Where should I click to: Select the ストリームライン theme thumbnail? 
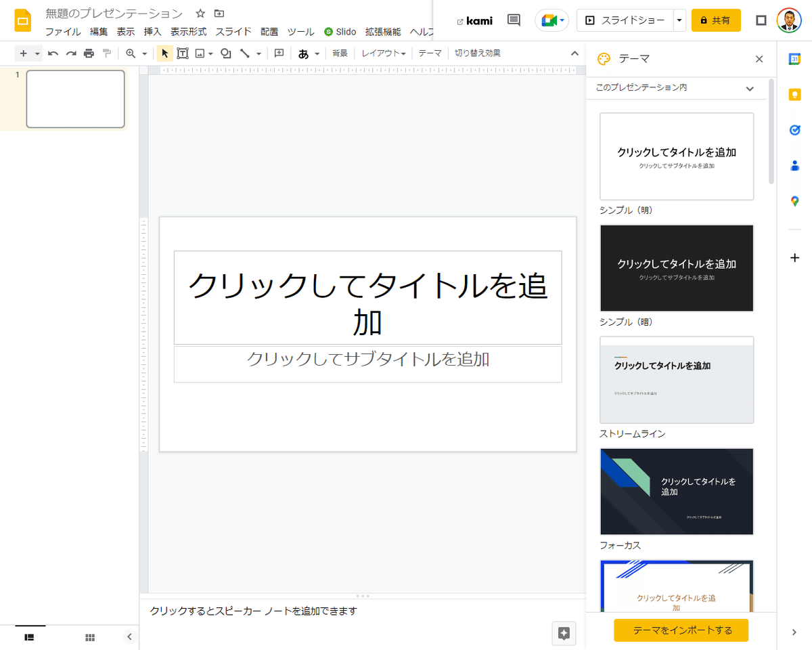(x=677, y=380)
